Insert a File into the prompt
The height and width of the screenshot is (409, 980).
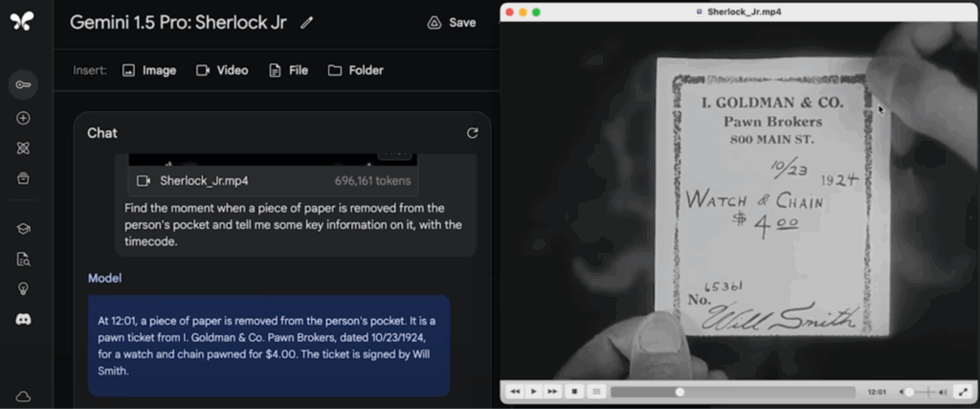click(288, 70)
